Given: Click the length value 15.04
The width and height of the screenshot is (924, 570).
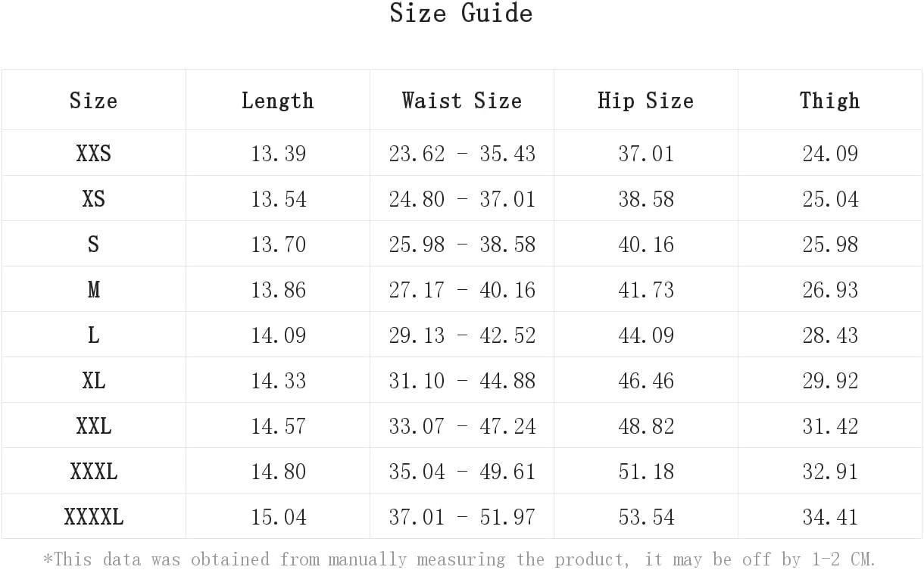Looking at the screenshot, I should click(x=278, y=516).
